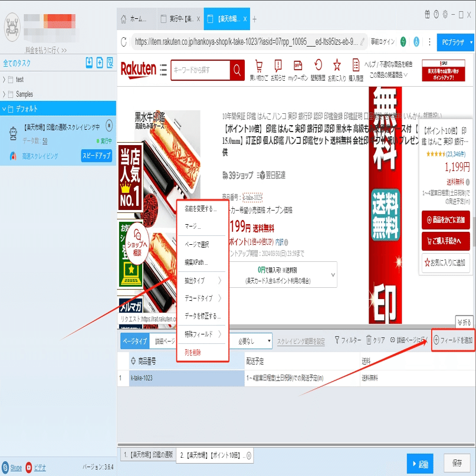Viewport: 476px width, 476px height.
Task: Reload the page with the refresh icon
Action: [123, 42]
